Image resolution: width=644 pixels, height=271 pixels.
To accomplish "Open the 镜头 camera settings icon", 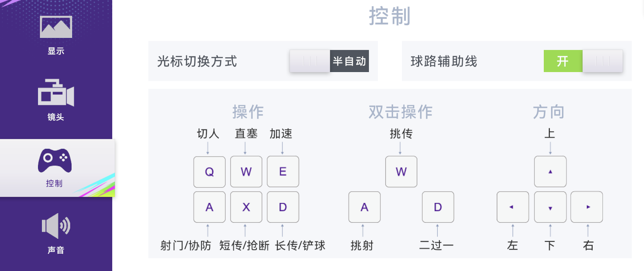I will pos(56,92).
